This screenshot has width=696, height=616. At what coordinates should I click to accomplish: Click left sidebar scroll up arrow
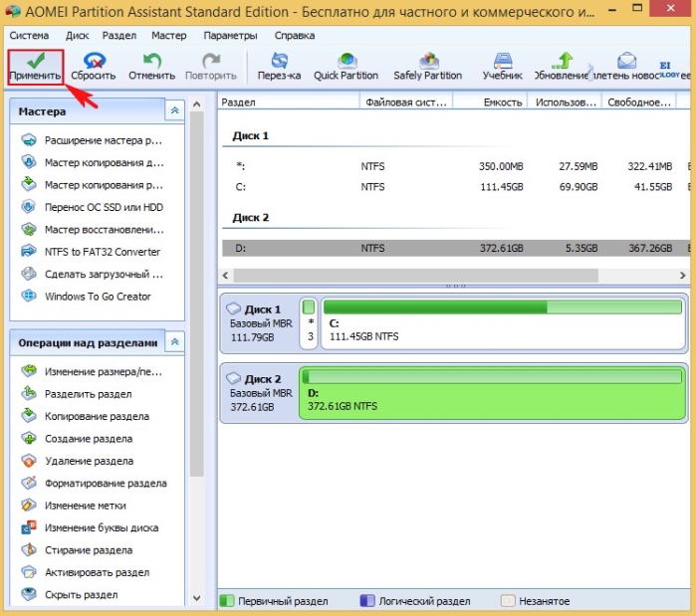tap(196, 104)
